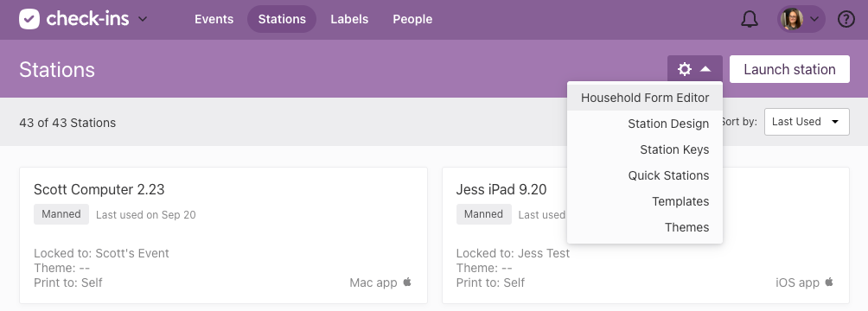Click 'Theme: --' on Jess iPad card
The image size is (868, 311).
(x=484, y=269)
